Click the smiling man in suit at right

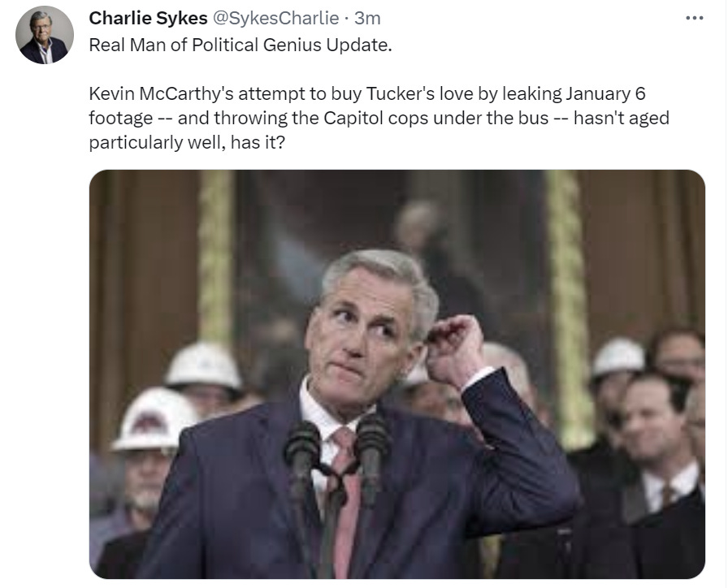657,446
